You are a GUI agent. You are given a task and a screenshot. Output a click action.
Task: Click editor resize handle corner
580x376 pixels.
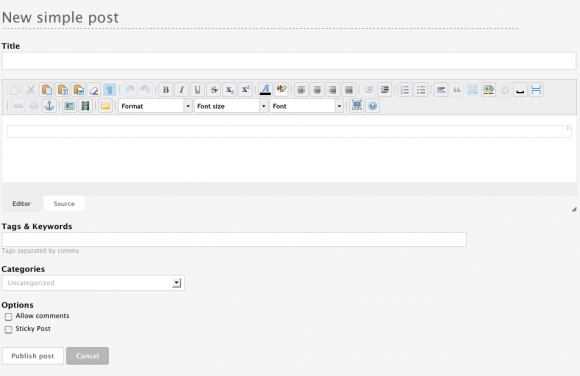(574, 209)
